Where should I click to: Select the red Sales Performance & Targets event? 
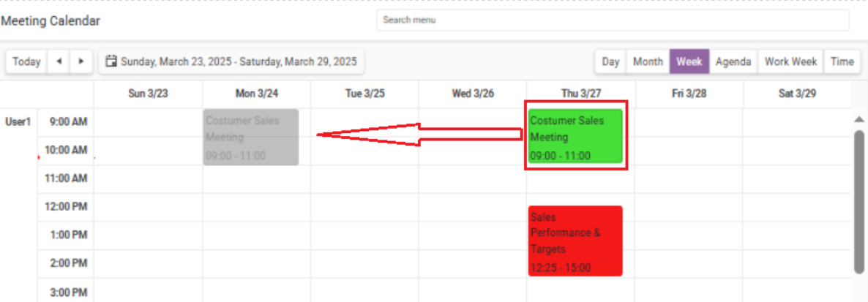point(575,241)
